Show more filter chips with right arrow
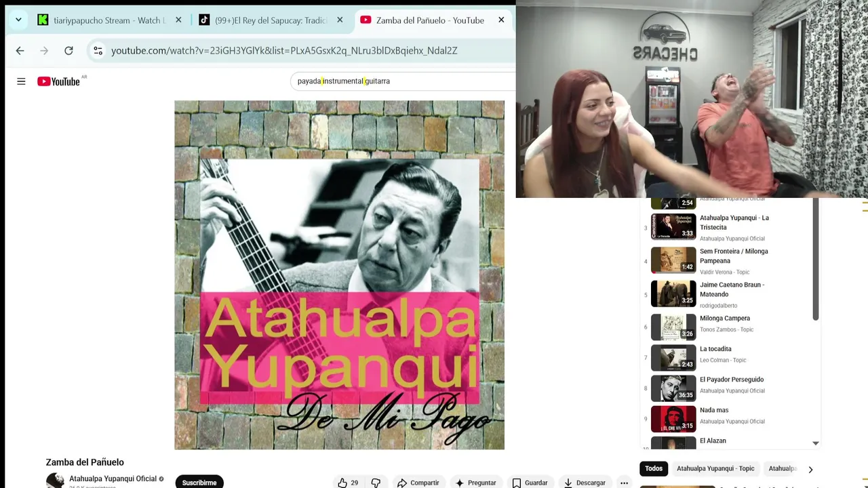868x488 pixels. click(x=810, y=469)
